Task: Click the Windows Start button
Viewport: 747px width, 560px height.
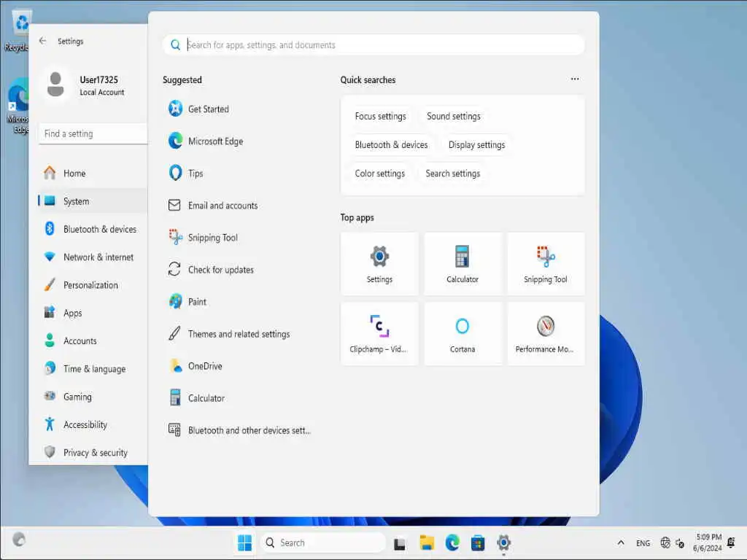Action: tap(244, 542)
